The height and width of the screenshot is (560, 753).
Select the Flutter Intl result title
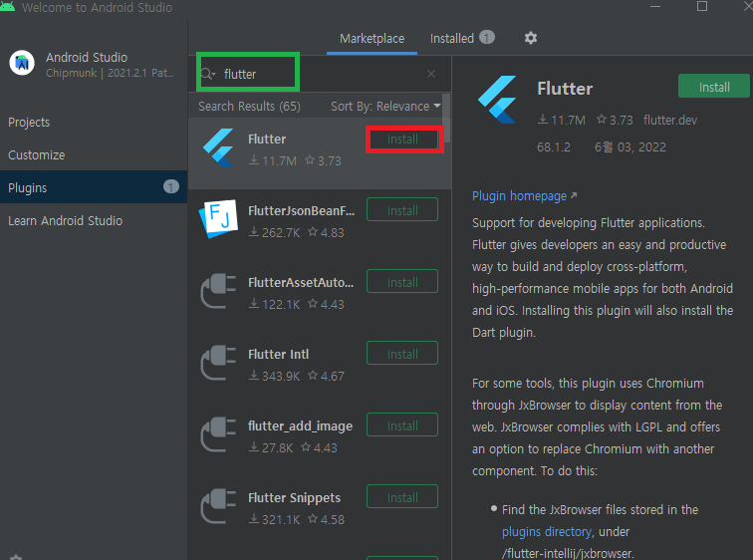point(279,355)
